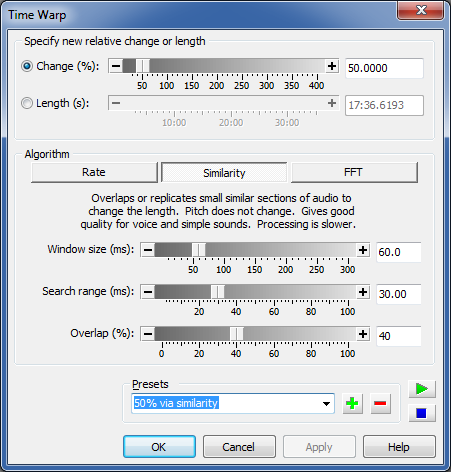
Task: Play preview with the green triangle button
Action: coord(422,389)
